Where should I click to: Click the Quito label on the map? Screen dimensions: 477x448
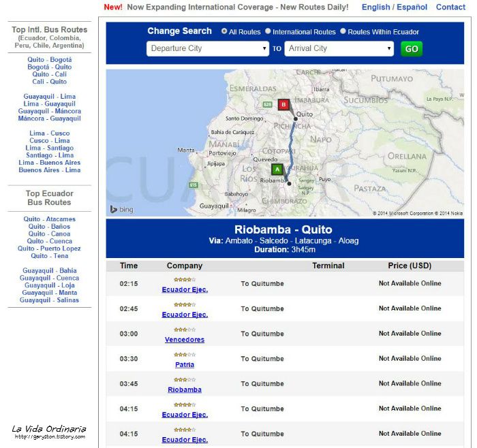[x=305, y=114]
